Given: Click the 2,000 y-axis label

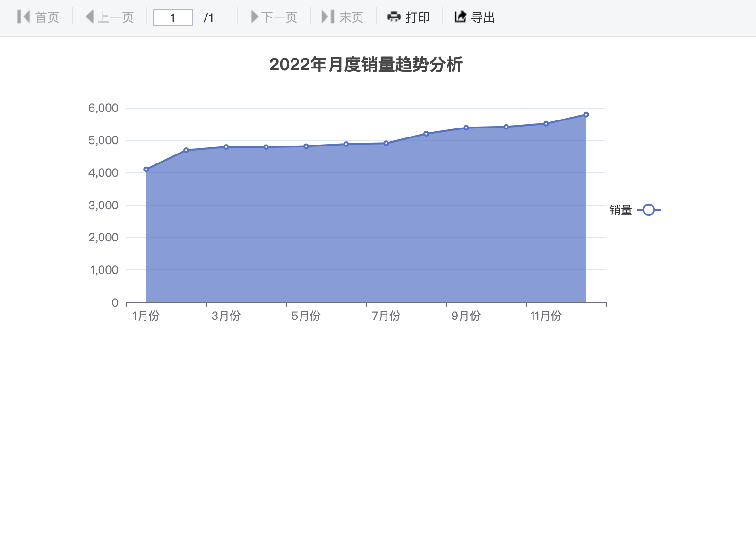Looking at the screenshot, I should pos(103,238).
